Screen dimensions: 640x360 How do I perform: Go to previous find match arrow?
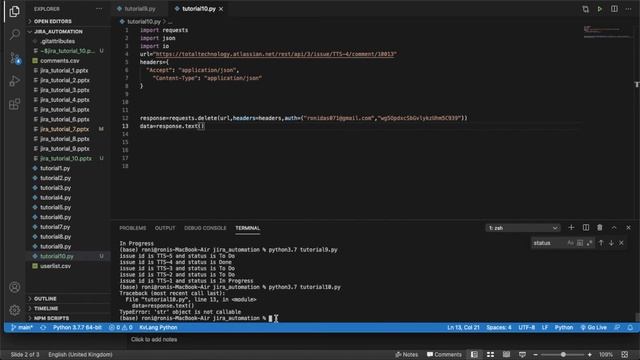(x=601, y=243)
